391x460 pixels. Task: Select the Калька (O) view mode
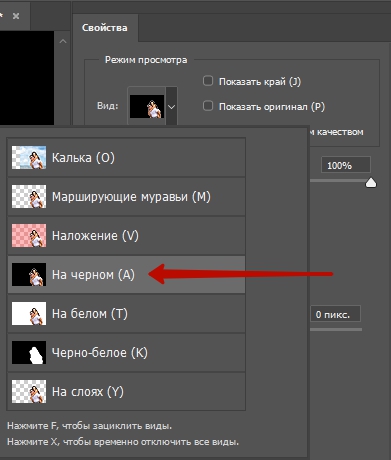126,157
